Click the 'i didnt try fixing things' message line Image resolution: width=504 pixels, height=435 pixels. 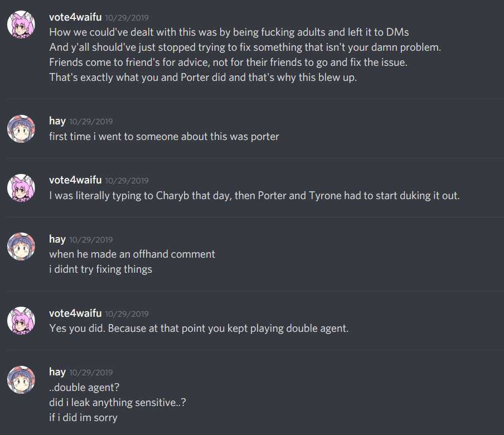tap(100, 269)
